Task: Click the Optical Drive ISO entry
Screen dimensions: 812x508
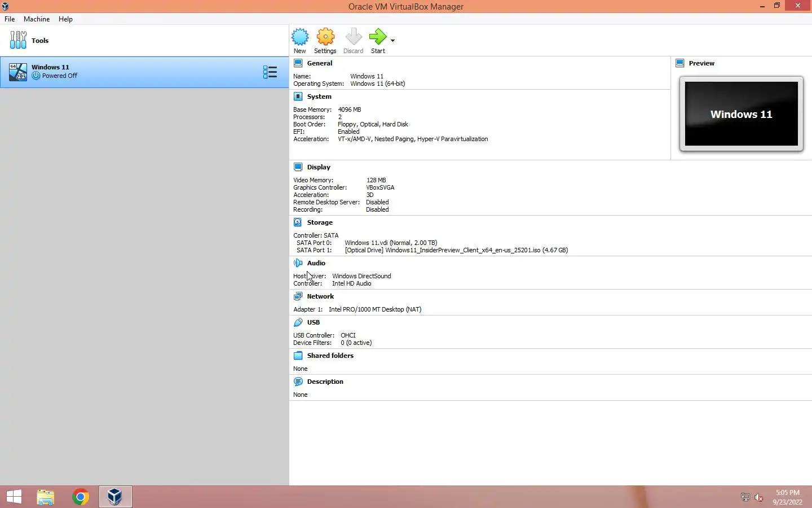Action: pos(456,250)
